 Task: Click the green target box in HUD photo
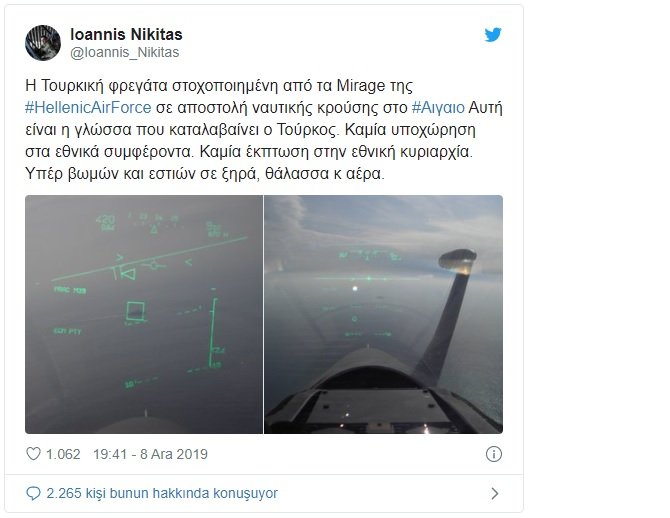coord(136,311)
